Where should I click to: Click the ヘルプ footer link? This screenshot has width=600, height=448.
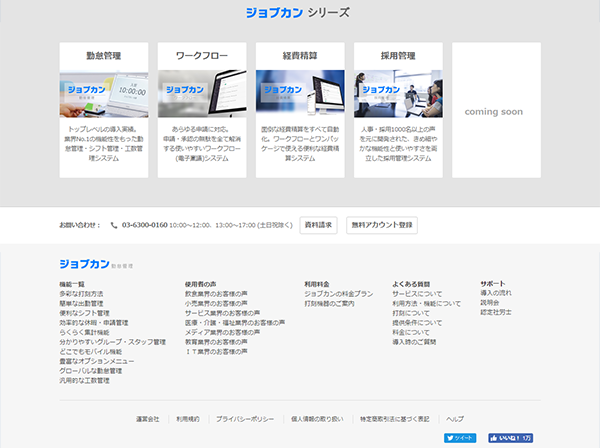click(x=455, y=419)
